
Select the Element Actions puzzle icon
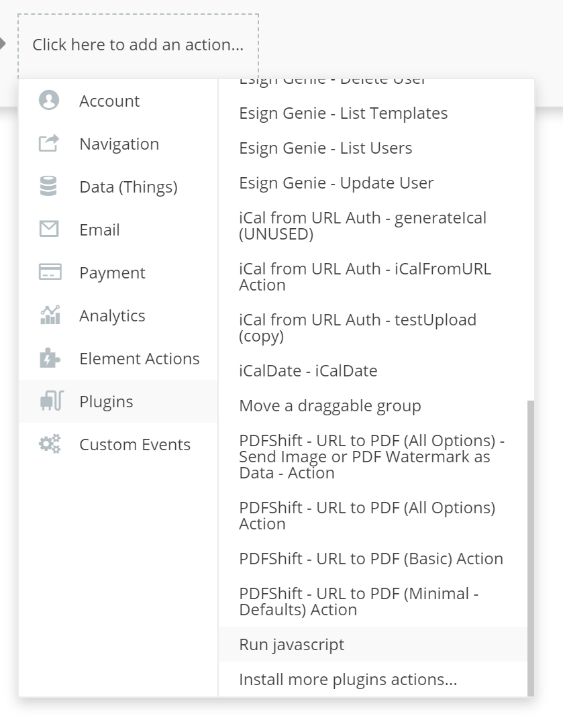pyautogui.click(x=50, y=358)
